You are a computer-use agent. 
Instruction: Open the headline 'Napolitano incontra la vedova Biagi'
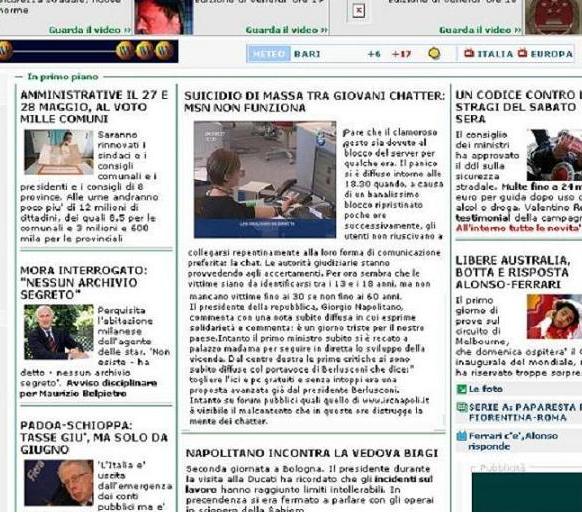(x=312, y=453)
